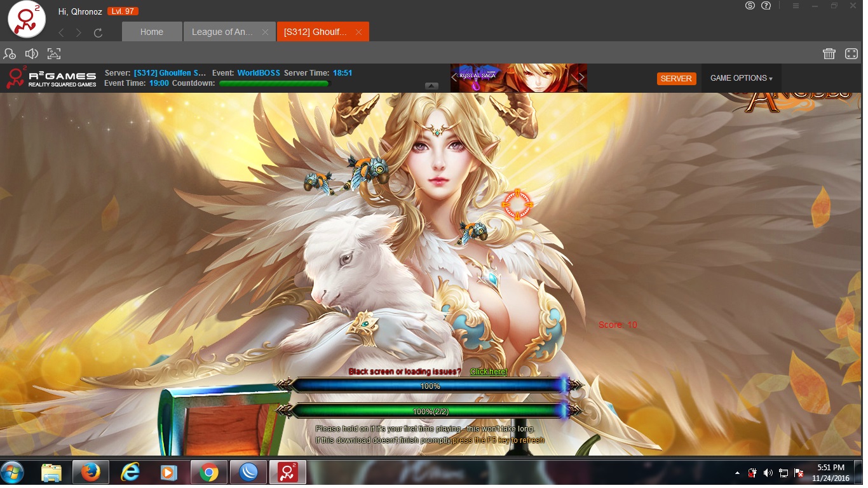
Task: Collapse the top bar with up arrow
Action: coord(431,86)
